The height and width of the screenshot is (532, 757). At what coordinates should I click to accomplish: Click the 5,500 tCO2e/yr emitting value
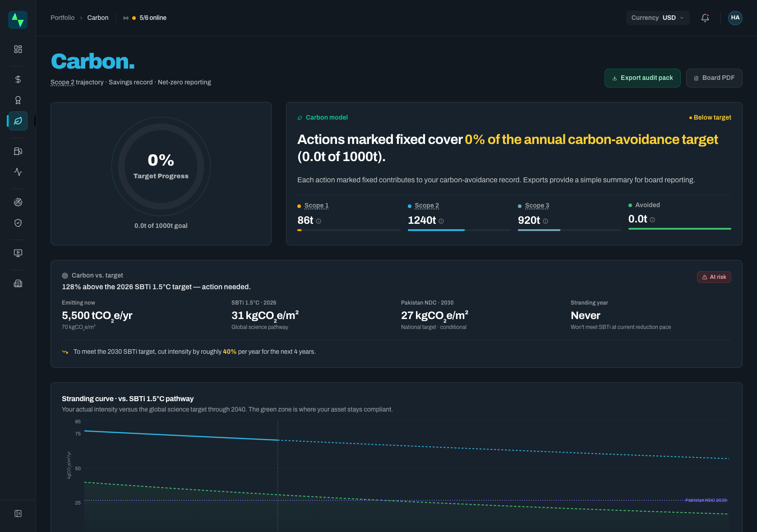(97, 316)
